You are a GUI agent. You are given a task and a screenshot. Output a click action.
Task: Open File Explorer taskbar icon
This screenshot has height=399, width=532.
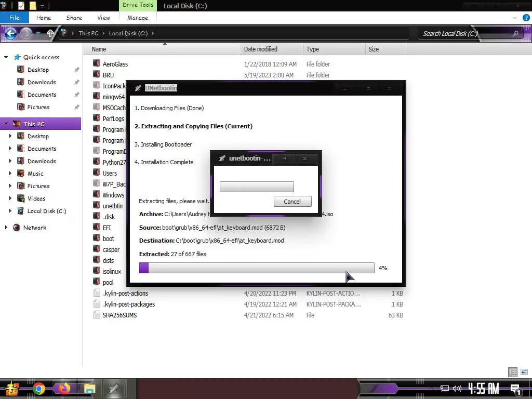click(89, 389)
